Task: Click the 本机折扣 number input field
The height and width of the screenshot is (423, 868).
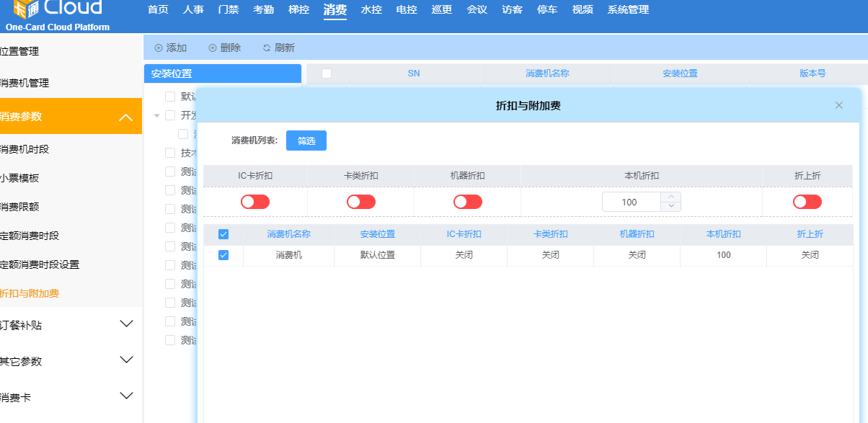Action: point(631,202)
